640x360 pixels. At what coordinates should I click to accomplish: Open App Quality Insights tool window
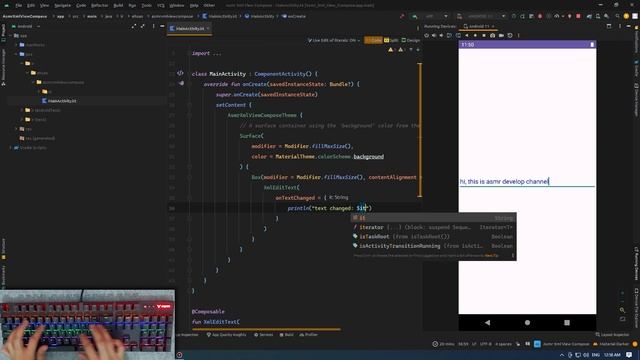click(x=227, y=335)
